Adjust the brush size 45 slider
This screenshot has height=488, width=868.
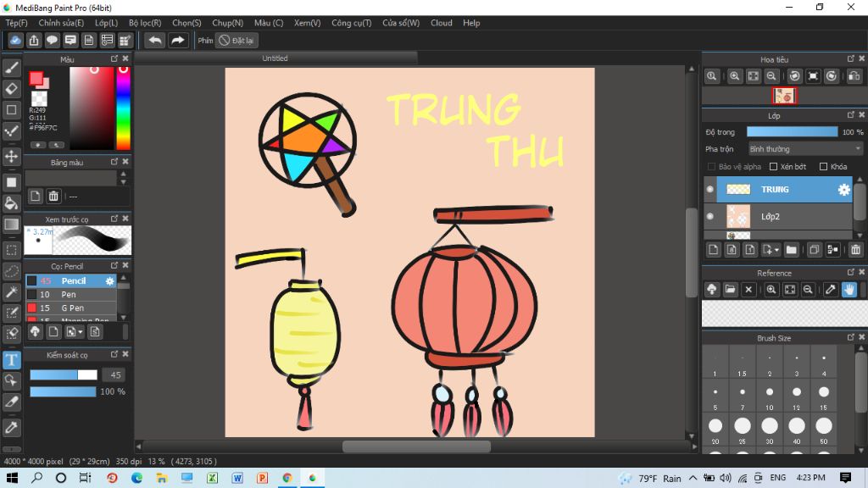[x=64, y=375]
